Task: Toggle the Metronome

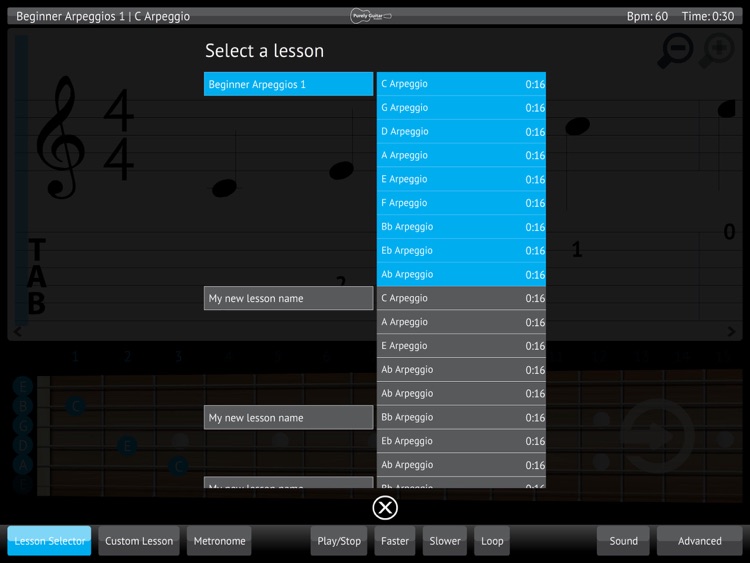Action: [219, 541]
